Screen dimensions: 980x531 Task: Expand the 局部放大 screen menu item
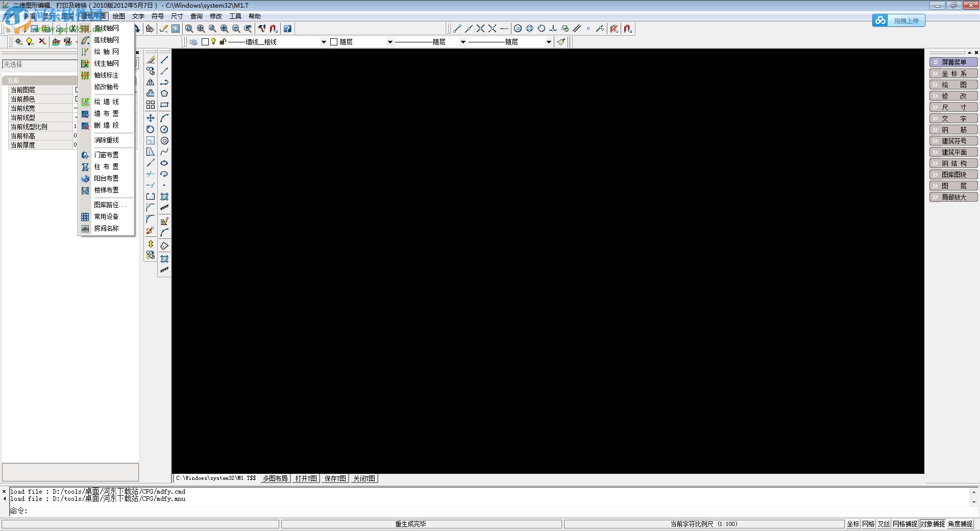[953, 197]
